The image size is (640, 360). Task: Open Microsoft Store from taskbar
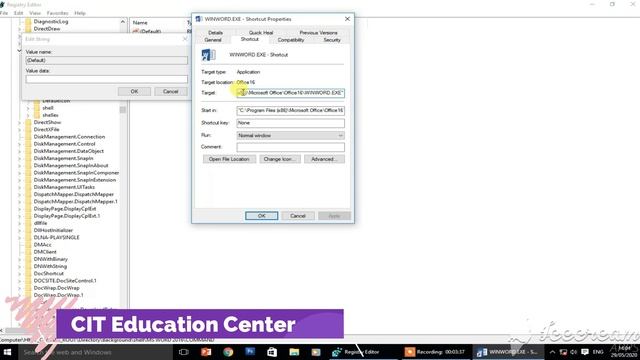click(x=272, y=352)
